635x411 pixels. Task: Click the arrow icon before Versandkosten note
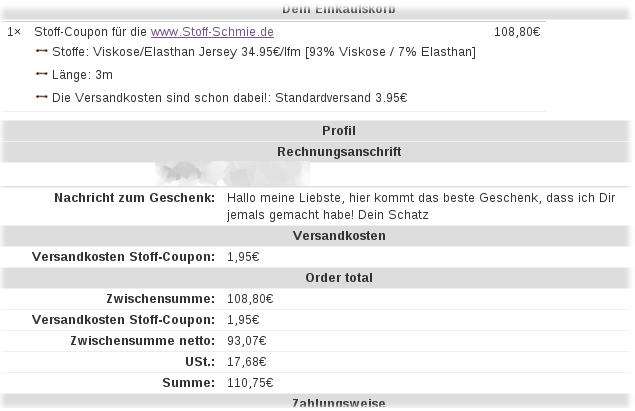pos(42,97)
